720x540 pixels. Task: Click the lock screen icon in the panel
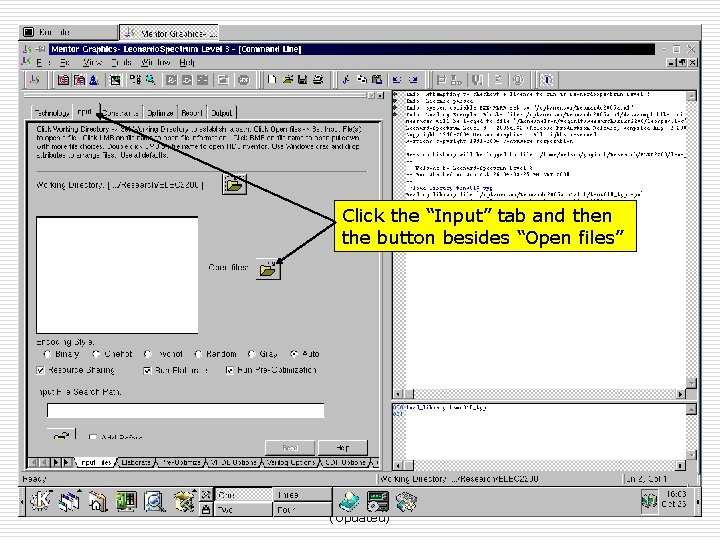click(206, 509)
